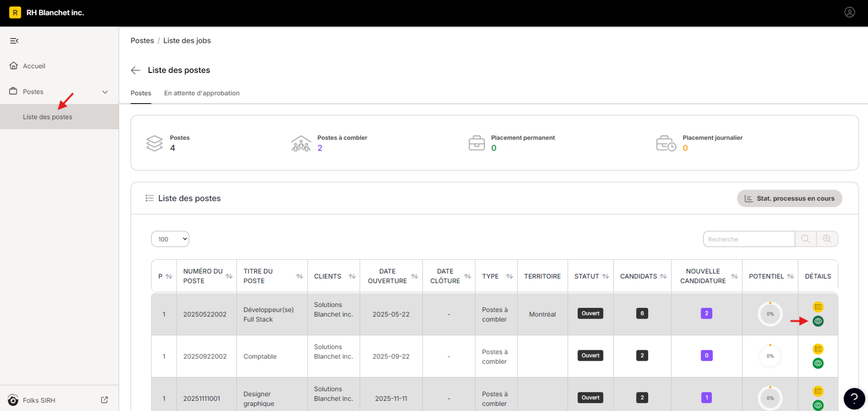Sort by Date clôture column
Viewport: 868px width, 411px height.
pyautogui.click(x=467, y=276)
